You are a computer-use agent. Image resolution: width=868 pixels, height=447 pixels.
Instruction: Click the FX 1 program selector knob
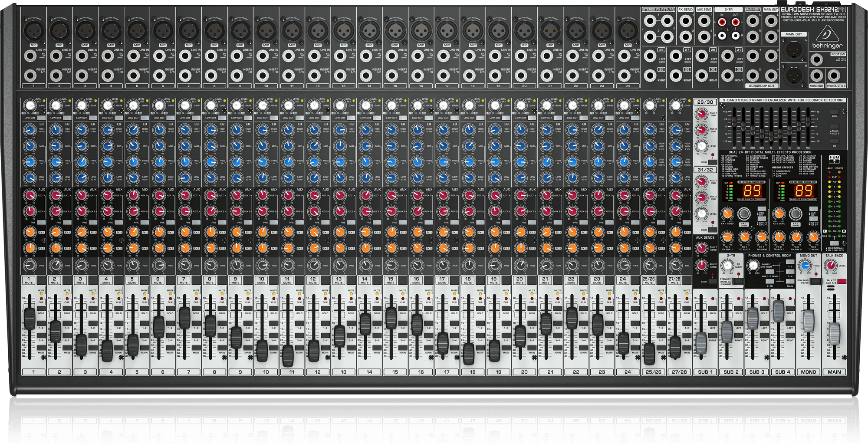pyautogui.click(x=744, y=214)
